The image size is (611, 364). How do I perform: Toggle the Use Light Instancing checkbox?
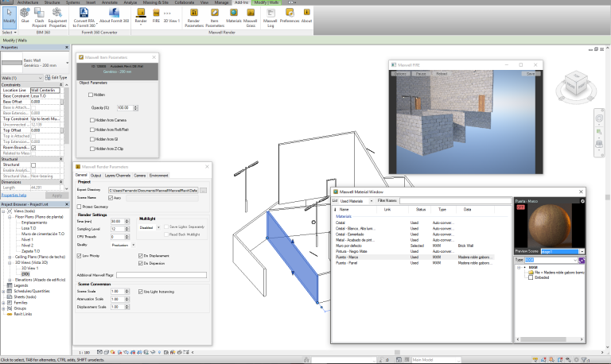pyautogui.click(x=140, y=292)
